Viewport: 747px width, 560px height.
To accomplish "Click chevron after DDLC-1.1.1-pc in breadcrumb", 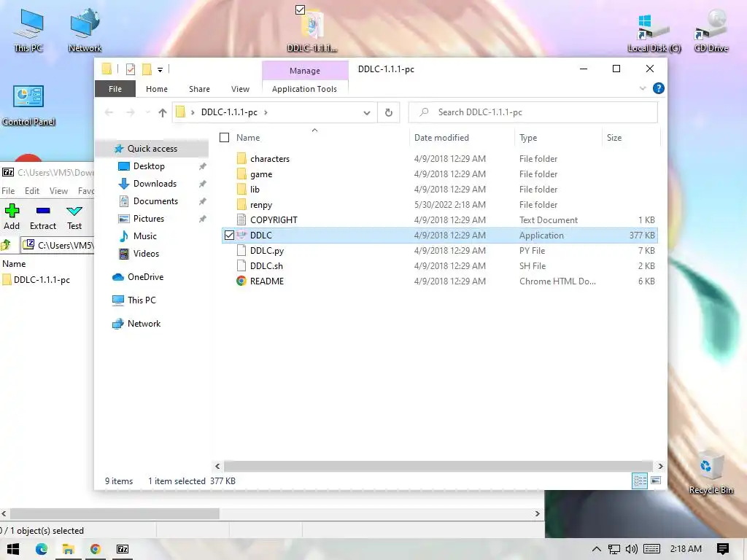I will pyautogui.click(x=266, y=112).
